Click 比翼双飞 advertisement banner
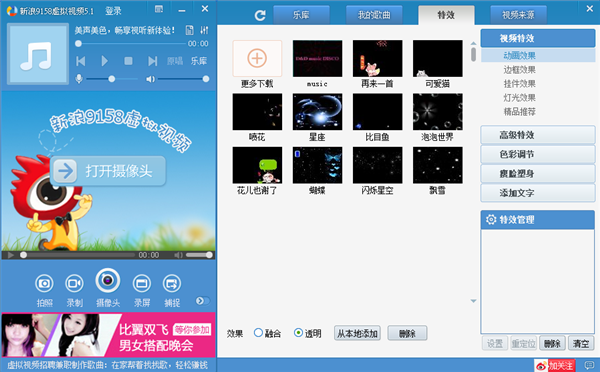The image size is (600, 372). point(108,335)
